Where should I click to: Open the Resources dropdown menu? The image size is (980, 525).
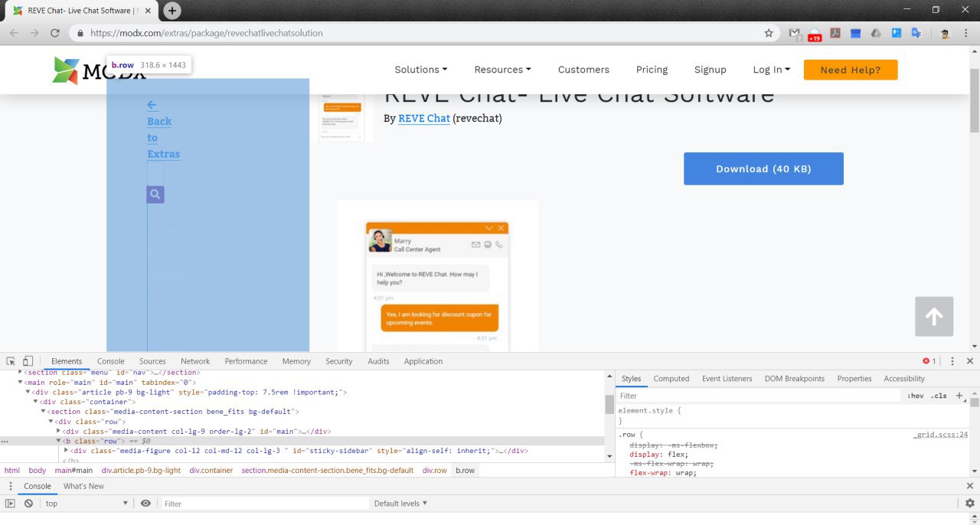pos(502,70)
